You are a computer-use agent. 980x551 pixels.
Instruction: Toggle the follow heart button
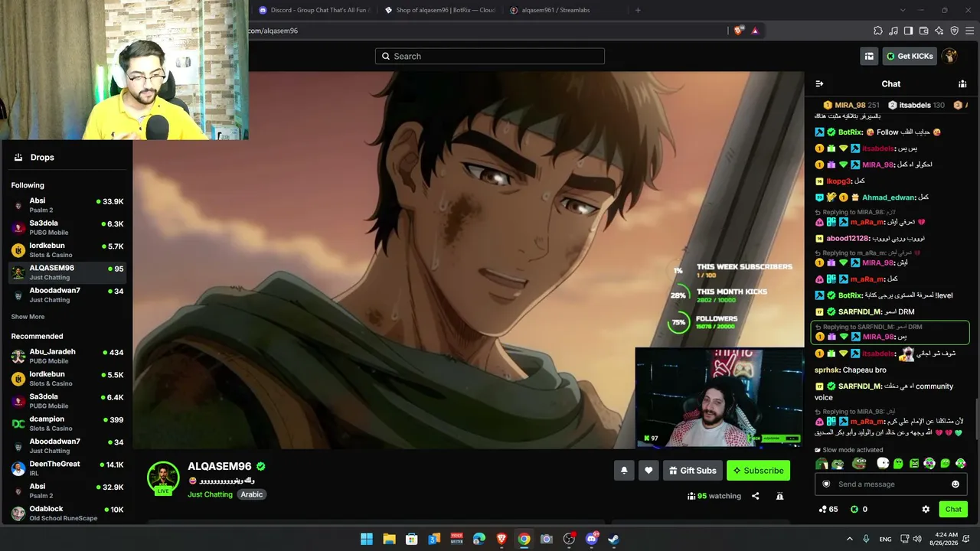click(x=648, y=471)
